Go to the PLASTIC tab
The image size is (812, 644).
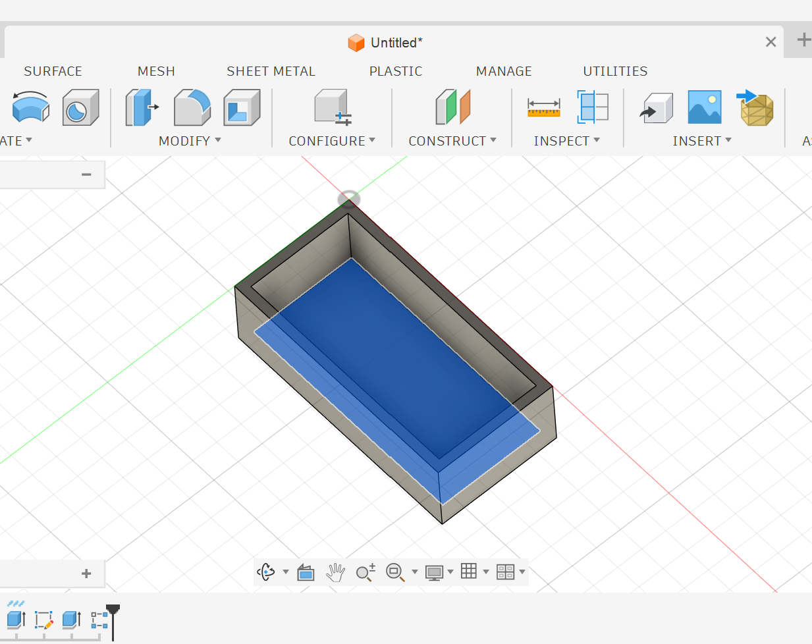396,71
